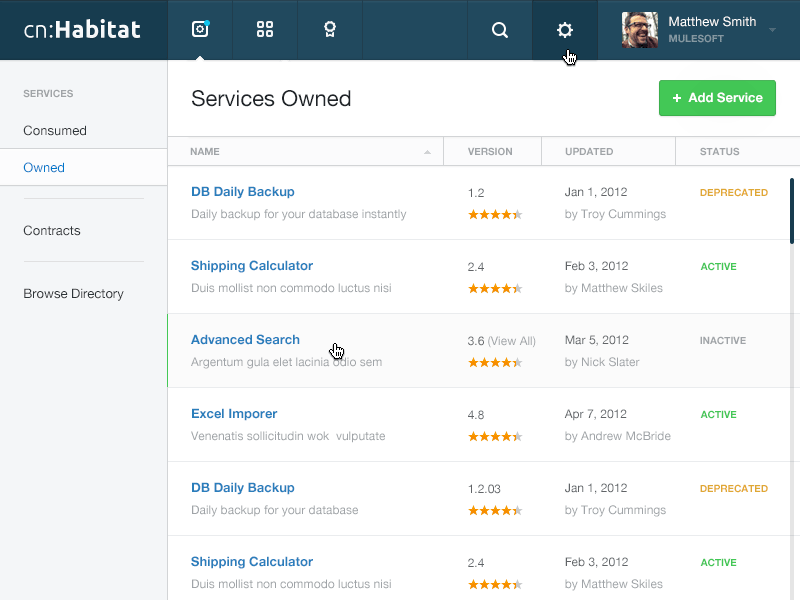Viewport: 800px width, 600px height.
Task: Sort by the Name column header
Action: pyautogui.click(x=205, y=152)
